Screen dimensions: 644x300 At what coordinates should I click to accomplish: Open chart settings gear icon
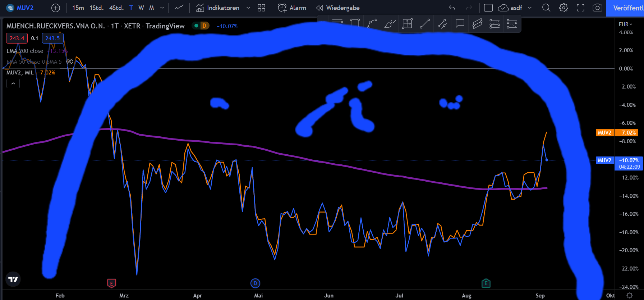click(563, 8)
